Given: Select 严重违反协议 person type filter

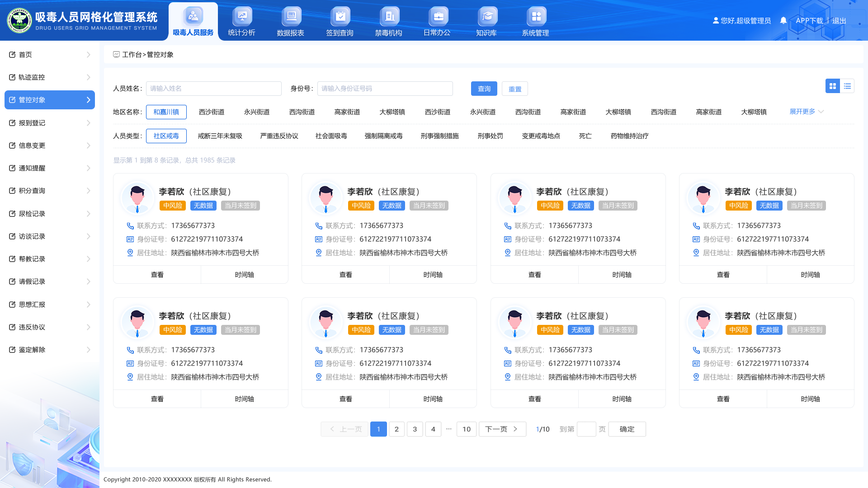Looking at the screenshot, I should (x=279, y=136).
